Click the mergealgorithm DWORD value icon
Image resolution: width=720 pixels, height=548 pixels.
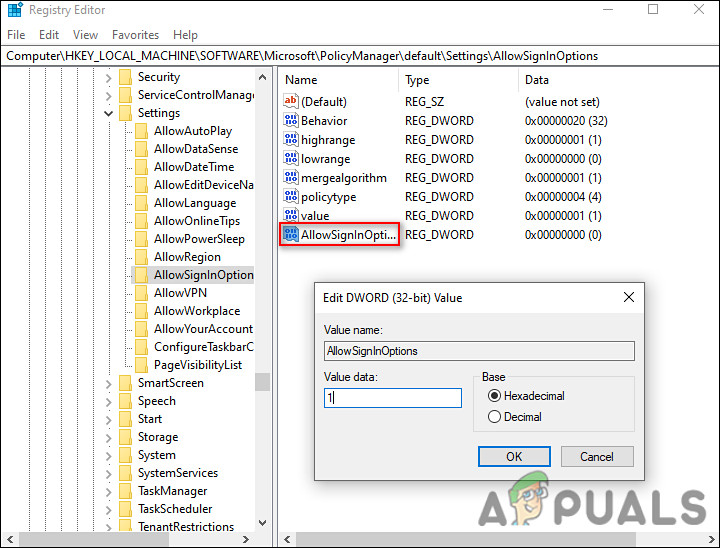(x=291, y=178)
